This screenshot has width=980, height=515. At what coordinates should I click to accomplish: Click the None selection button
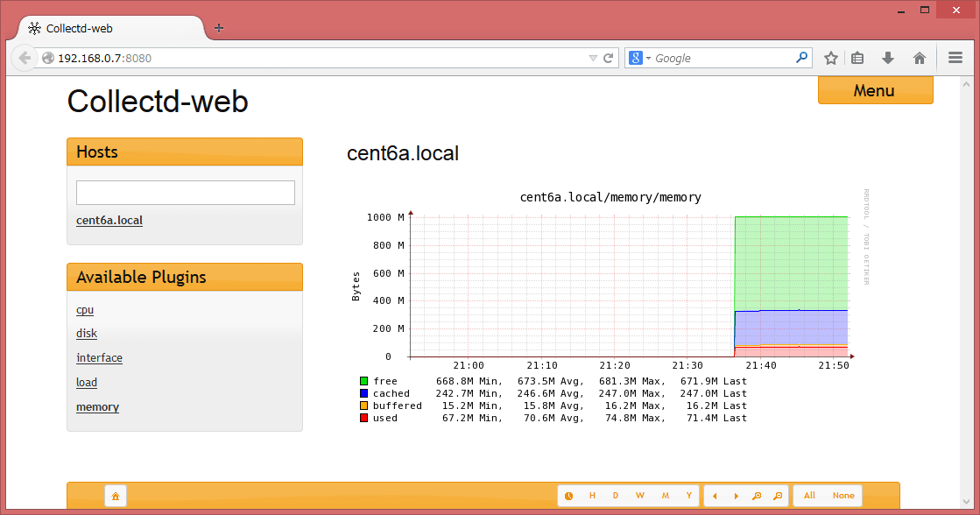tap(843, 496)
